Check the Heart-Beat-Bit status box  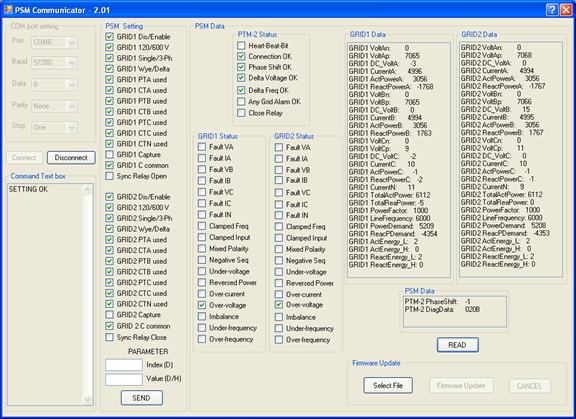[x=241, y=46]
